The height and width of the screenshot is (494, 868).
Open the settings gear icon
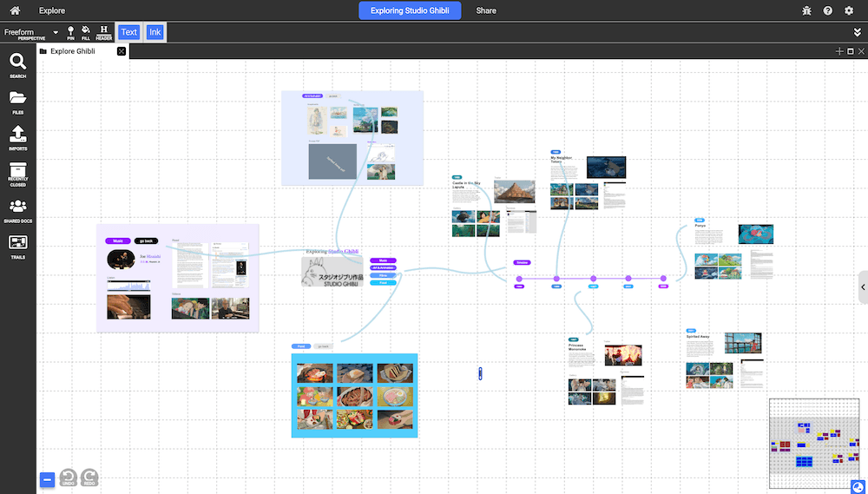[x=849, y=10]
